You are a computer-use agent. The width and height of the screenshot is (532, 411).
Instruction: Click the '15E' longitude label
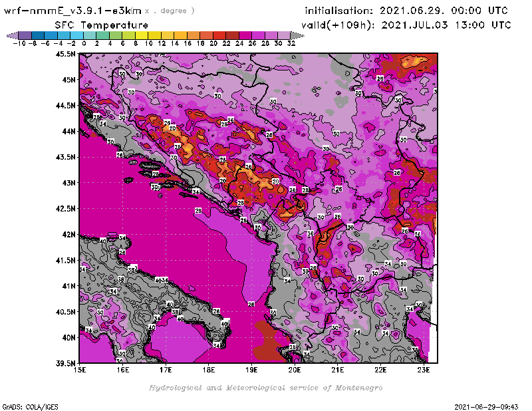pyautogui.click(x=80, y=370)
